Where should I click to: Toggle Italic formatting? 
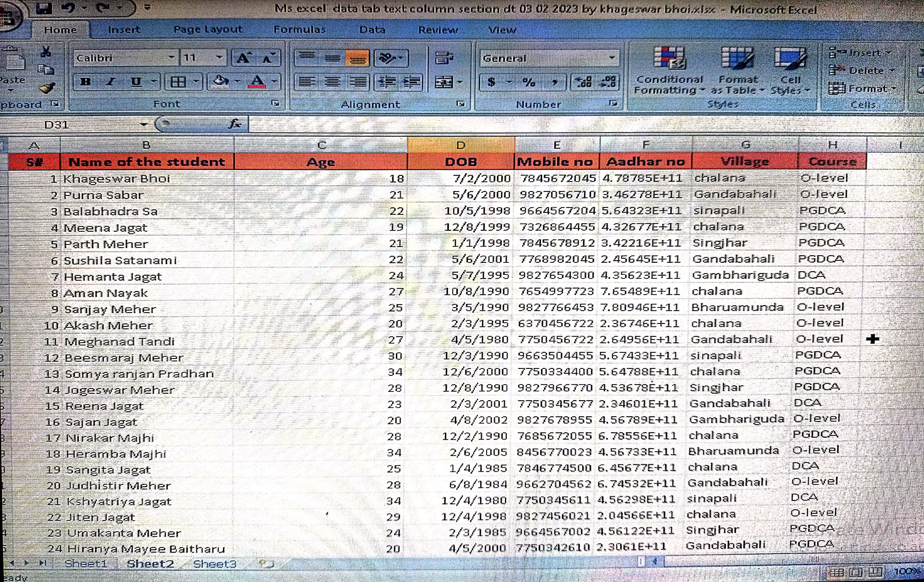111,82
